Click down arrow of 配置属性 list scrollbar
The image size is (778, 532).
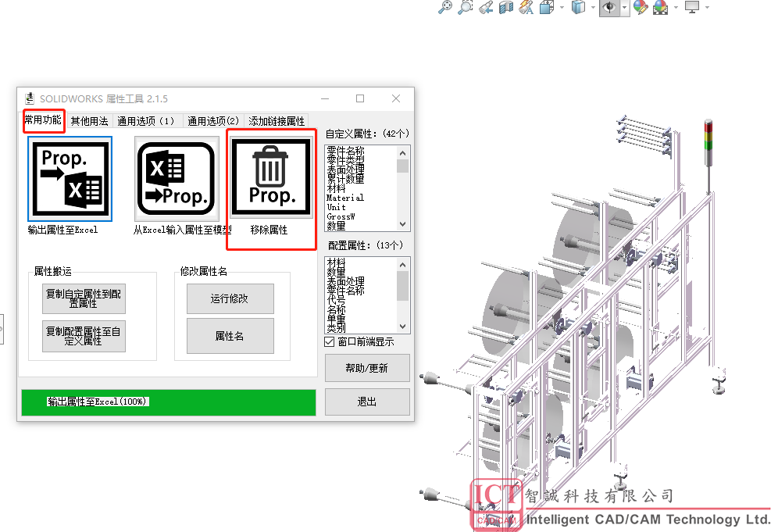[402, 327]
